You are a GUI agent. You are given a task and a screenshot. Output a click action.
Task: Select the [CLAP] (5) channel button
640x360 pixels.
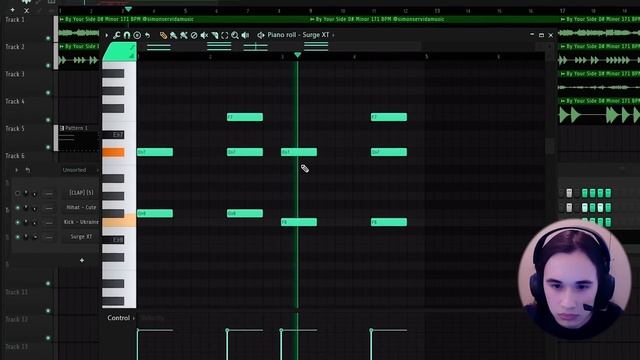click(x=81, y=193)
